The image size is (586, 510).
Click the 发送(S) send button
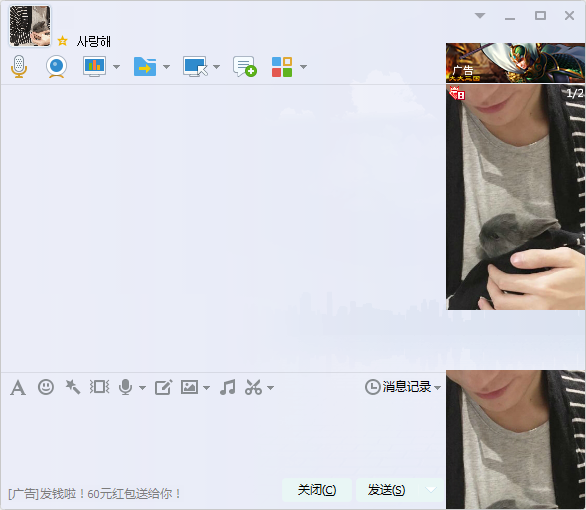pos(386,490)
